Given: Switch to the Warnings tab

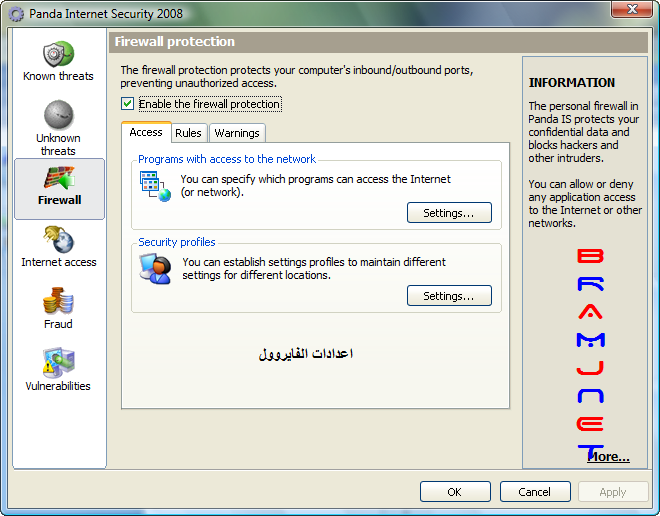Looking at the screenshot, I should pyautogui.click(x=237, y=133).
